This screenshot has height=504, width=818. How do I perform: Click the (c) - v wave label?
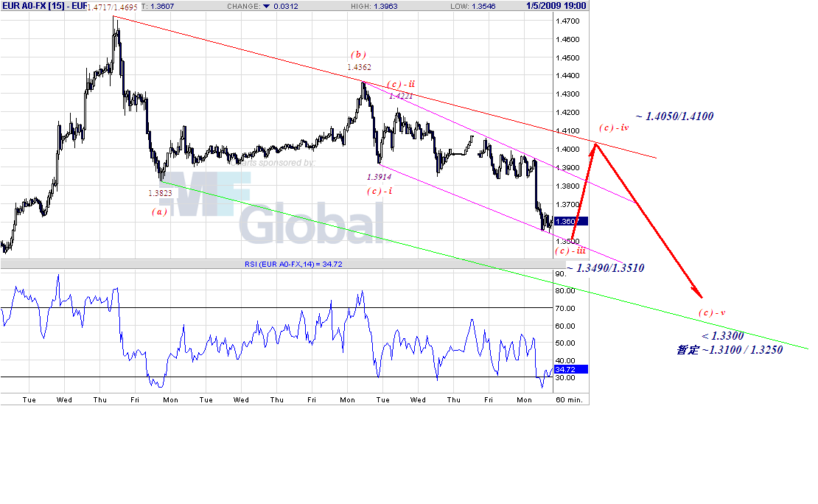point(712,313)
